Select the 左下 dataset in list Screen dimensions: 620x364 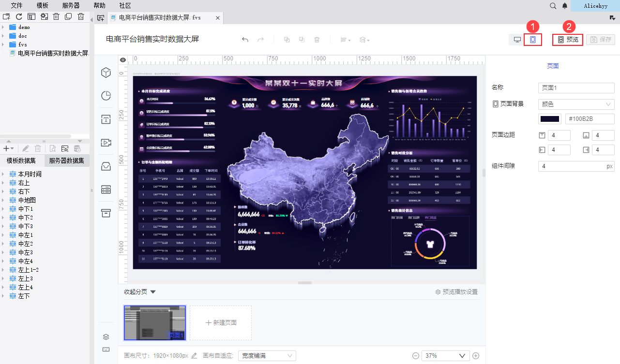(x=24, y=296)
